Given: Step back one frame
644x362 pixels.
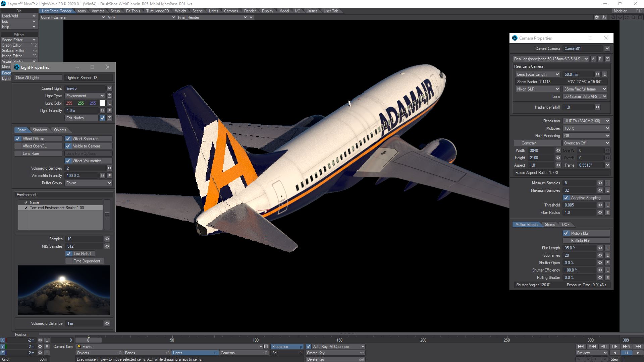Looking at the screenshot, I should click(x=604, y=347).
